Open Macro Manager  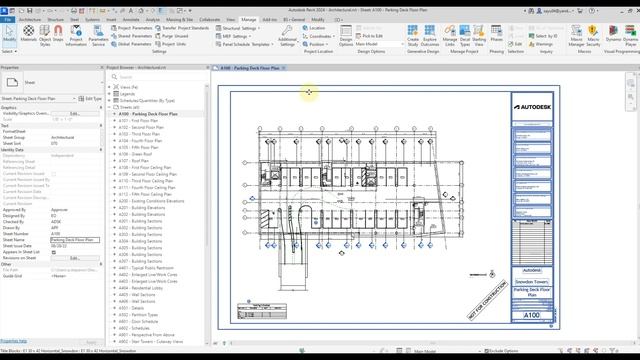(576, 35)
